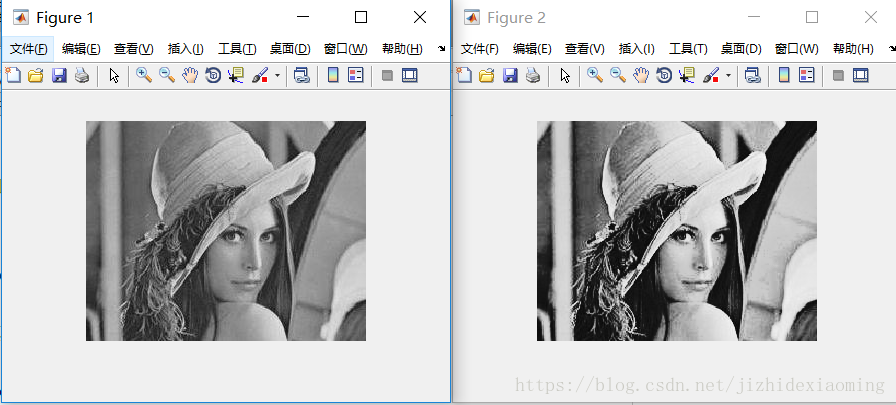Viewport: 896px width, 405px height.
Task: Open 窗口(W) menu in Figure 1
Action: coord(345,49)
